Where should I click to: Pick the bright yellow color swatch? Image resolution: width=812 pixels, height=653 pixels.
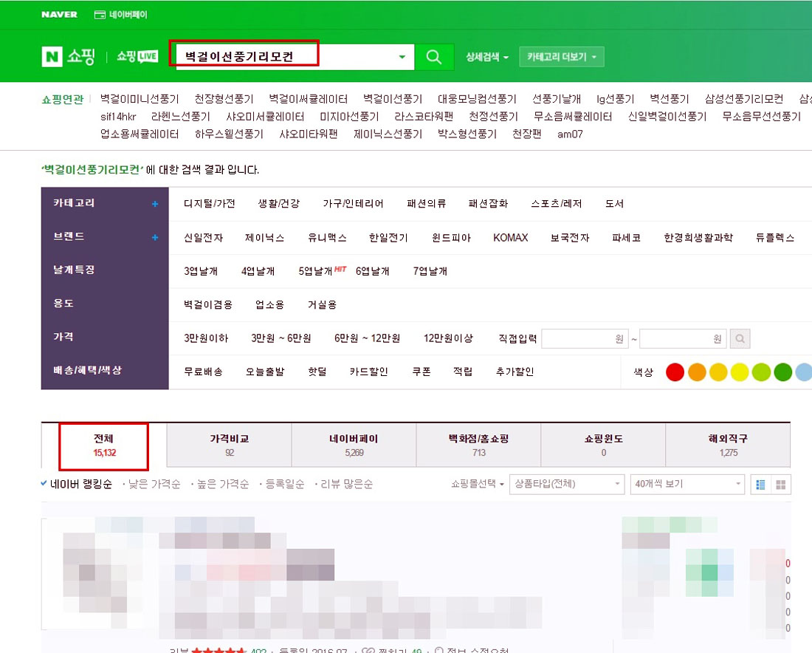pyautogui.click(x=740, y=372)
